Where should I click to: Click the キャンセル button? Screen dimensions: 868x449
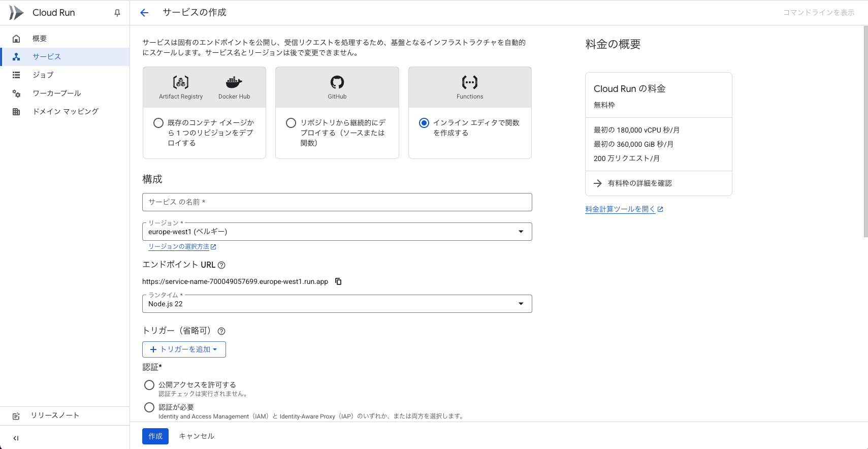pyautogui.click(x=197, y=436)
